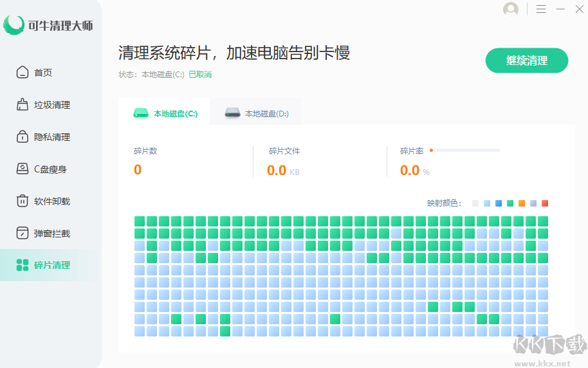Screen dimensions: 588x368
Task: Click the home icon beside 首页
Action: (x=22, y=73)
